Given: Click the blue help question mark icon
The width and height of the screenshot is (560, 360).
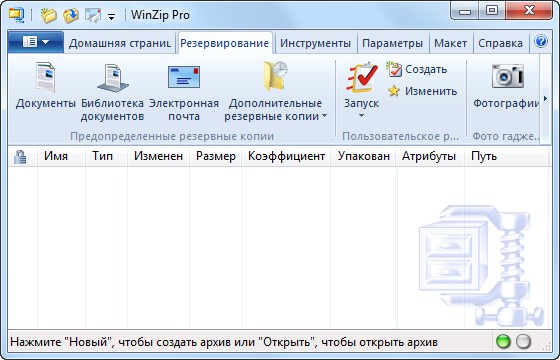Looking at the screenshot, I should (541, 41).
